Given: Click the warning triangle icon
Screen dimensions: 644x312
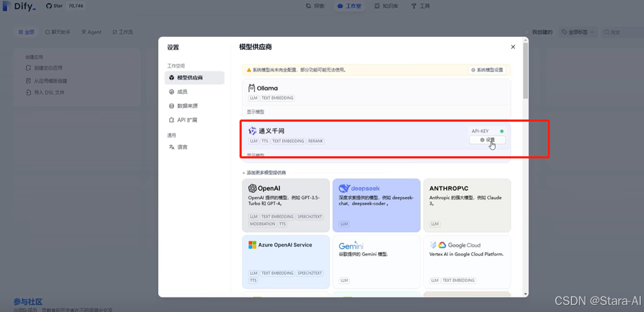Looking at the screenshot, I should click(249, 70).
